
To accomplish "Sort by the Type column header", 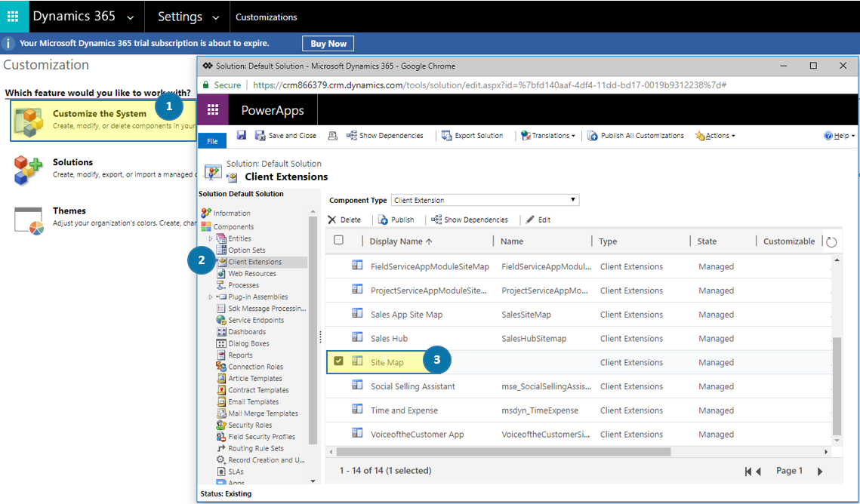I will pyautogui.click(x=608, y=241).
